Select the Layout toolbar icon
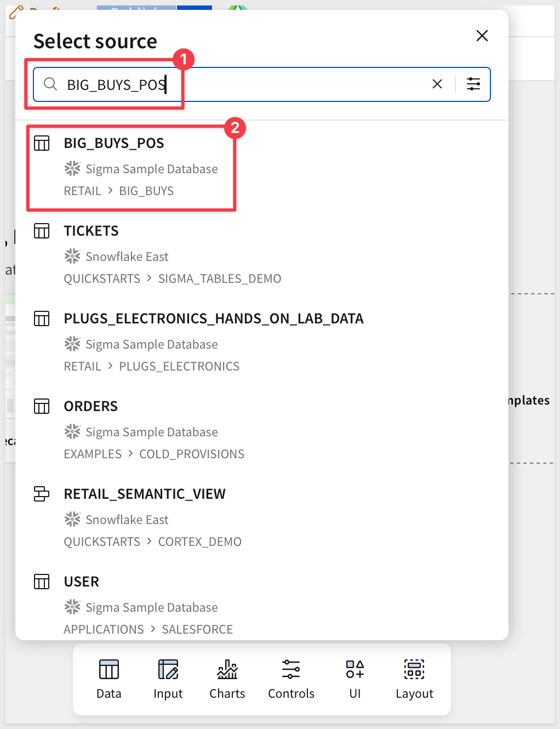Screen dimensions: 560x729 (x=414, y=680)
